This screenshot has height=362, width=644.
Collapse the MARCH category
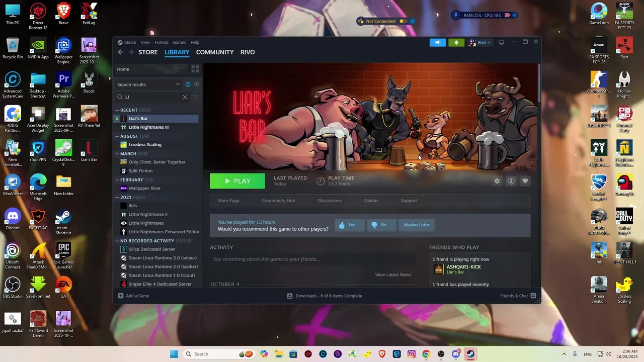coord(117,153)
